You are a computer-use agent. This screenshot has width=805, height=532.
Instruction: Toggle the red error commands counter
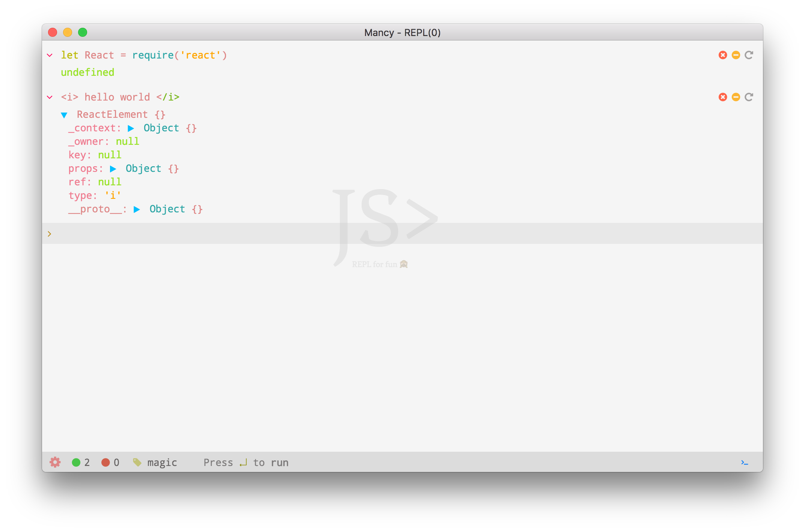(106, 462)
